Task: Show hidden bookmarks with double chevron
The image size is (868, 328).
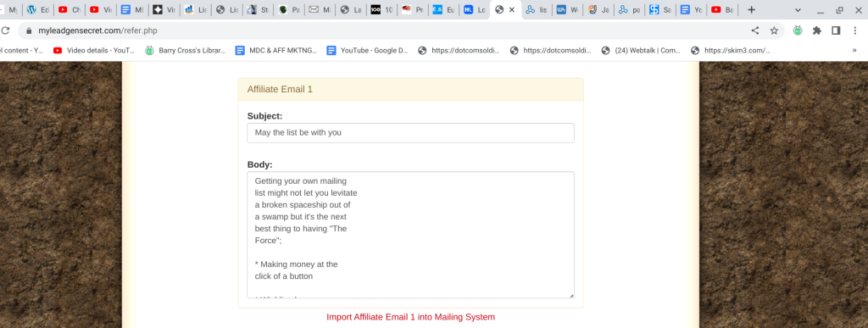Action: tap(854, 50)
